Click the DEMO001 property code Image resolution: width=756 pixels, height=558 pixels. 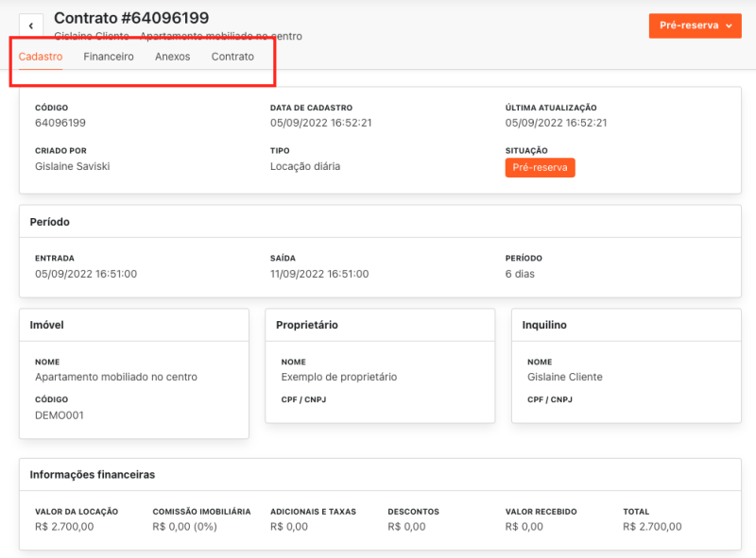[x=60, y=414]
